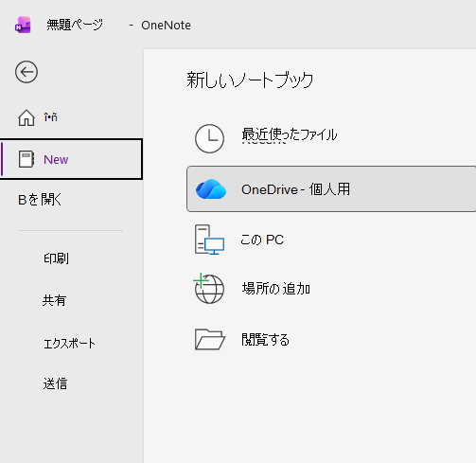Click the OneDrive cloud icon

pos(211,189)
